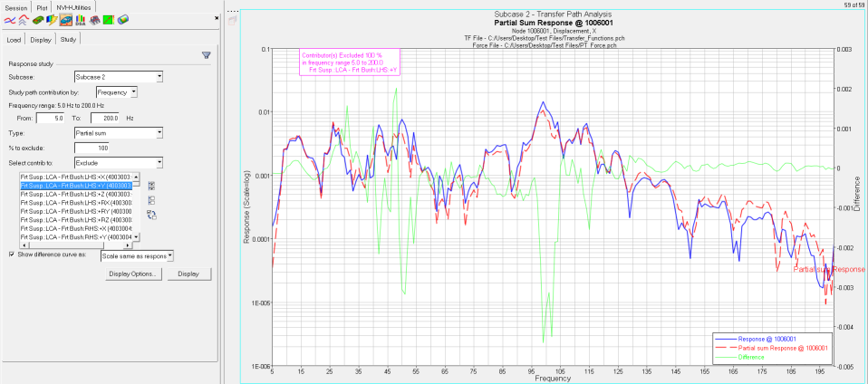The image size is (868, 384).
Task: Click contributor list scroll-up arrow
Action: click(137, 176)
